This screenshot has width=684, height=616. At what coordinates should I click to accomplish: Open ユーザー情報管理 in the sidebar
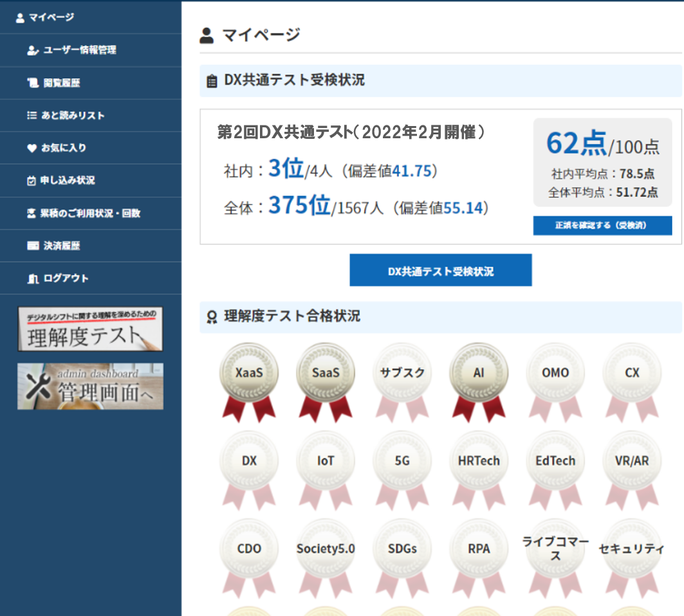[x=90, y=50]
